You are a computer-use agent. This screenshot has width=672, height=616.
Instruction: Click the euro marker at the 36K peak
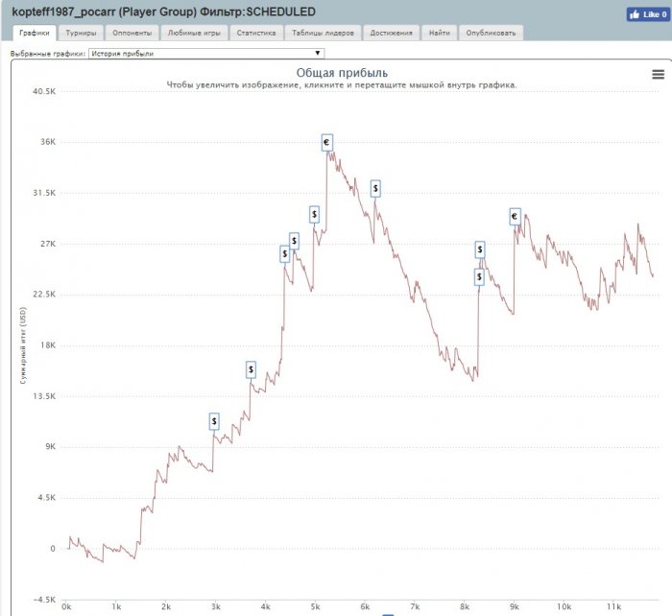327,142
